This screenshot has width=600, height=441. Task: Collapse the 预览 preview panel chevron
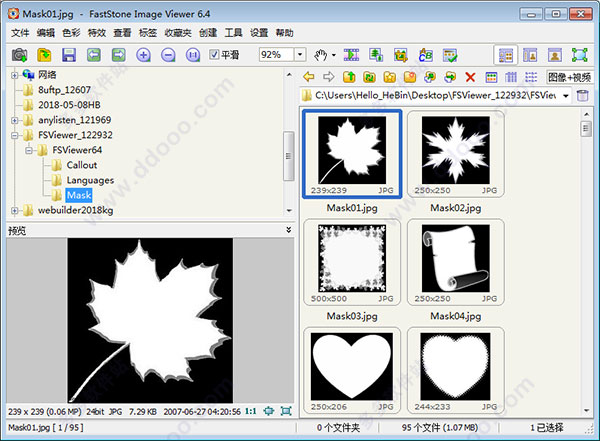(x=289, y=230)
